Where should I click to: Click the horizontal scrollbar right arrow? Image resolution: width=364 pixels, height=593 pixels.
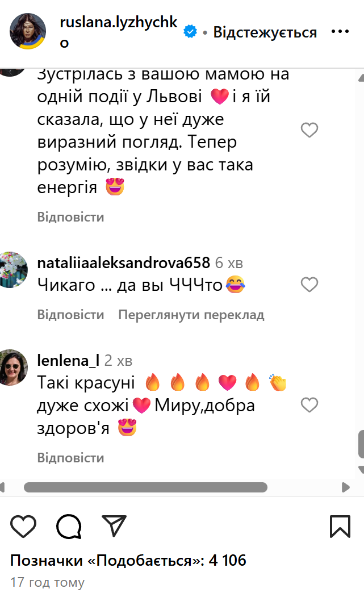click(345, 487)
